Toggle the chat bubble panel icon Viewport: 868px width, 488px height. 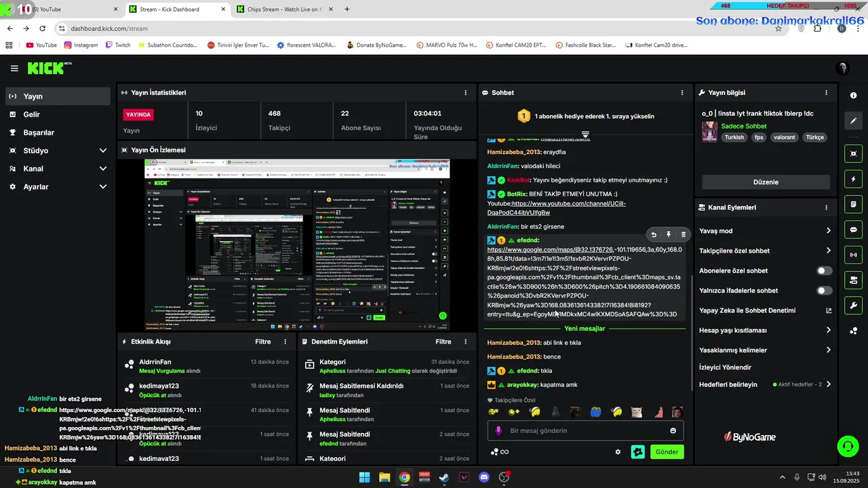[x=854, y=230]
